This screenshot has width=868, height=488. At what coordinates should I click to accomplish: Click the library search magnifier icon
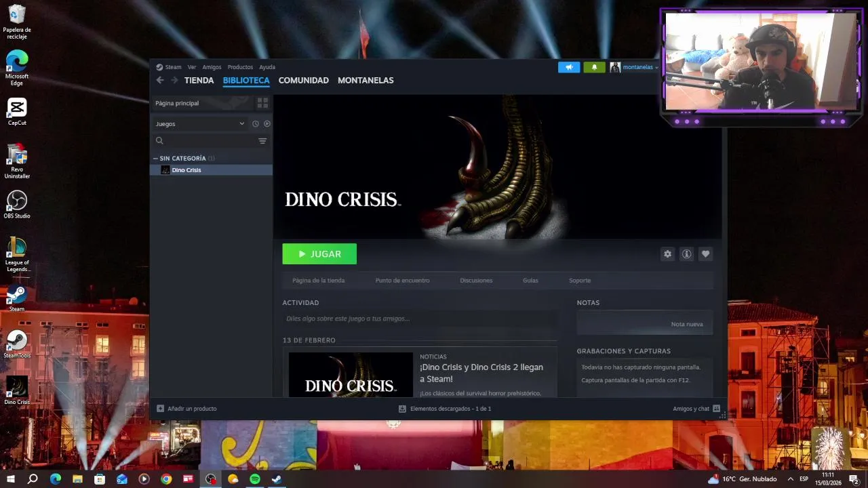[x=160, y=141]
